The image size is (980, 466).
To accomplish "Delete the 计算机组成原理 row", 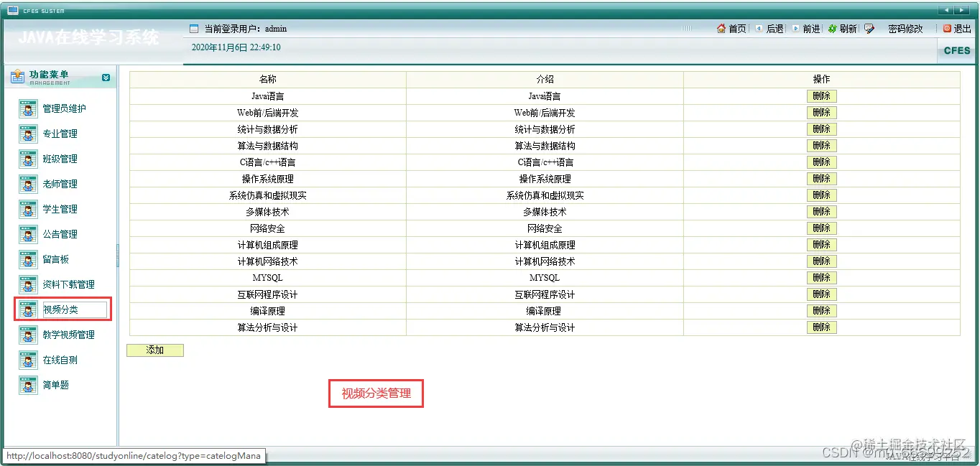I will click(821, 245).
